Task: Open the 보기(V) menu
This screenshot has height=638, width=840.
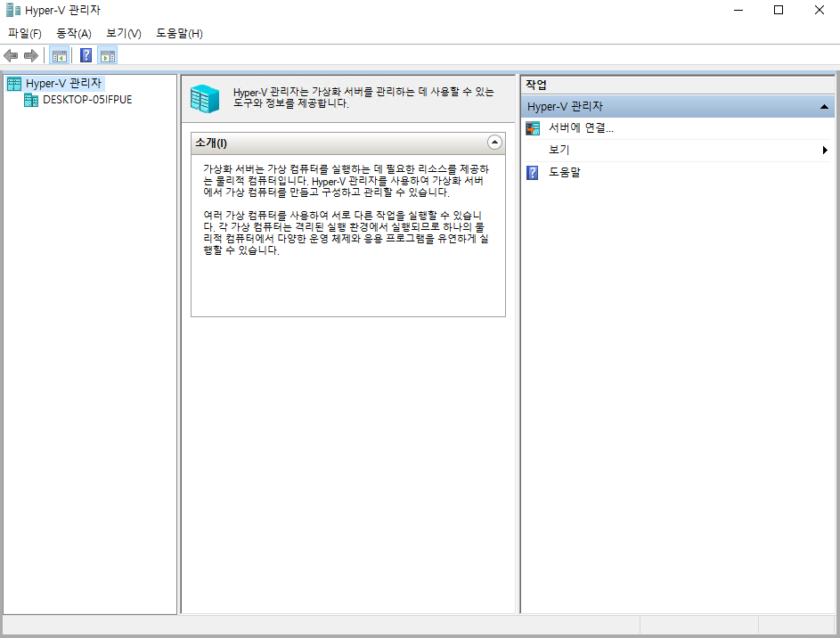Action: click(x=124, y=33)
